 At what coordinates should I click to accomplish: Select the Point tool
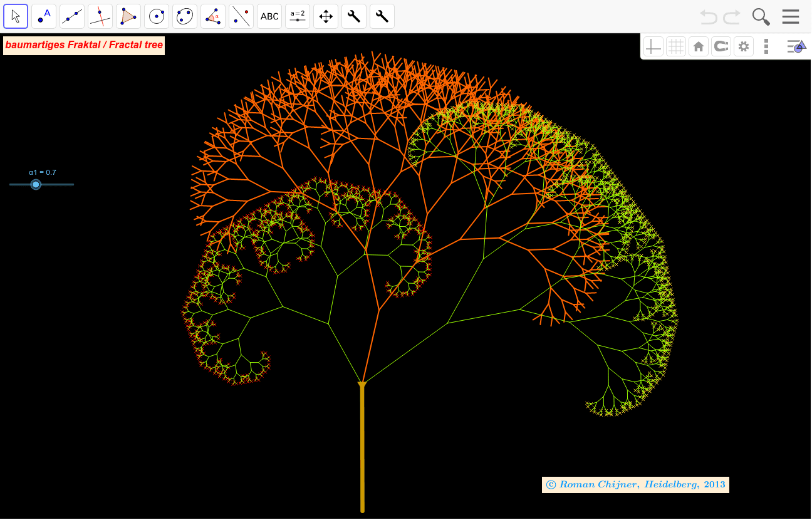coord(44,16)
